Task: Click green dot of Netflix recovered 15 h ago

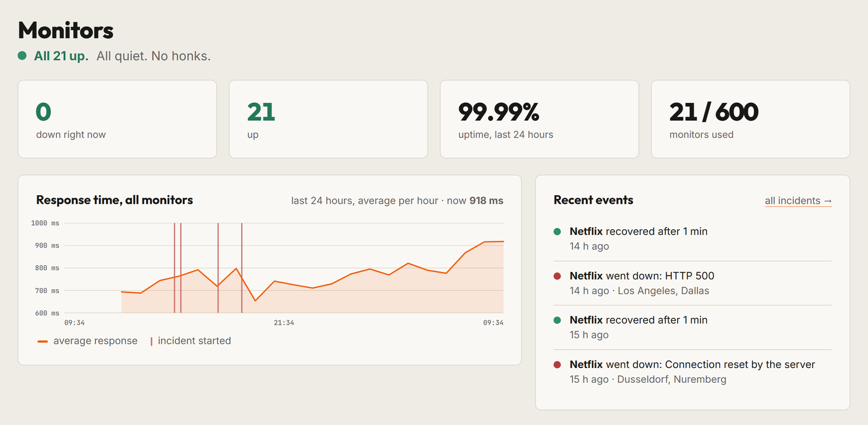Action: [x=557, y=320]
